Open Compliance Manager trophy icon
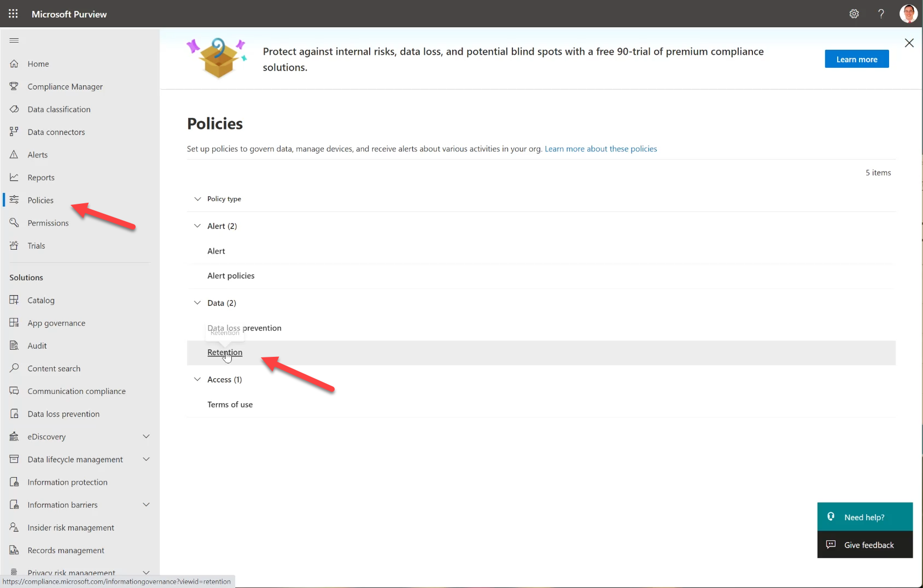Screen dimensions: 923x588 click(14, 86)
